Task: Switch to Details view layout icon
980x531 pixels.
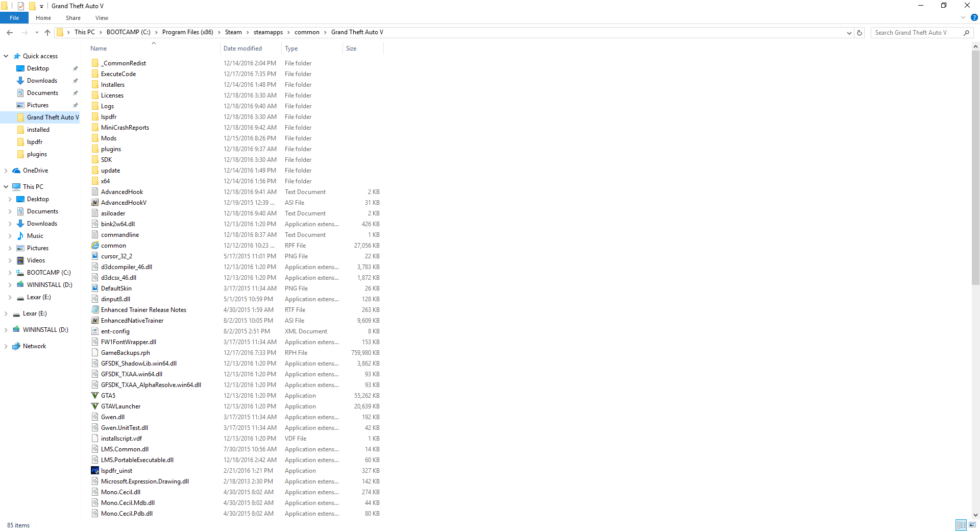Action: click(x=961, y=525)
